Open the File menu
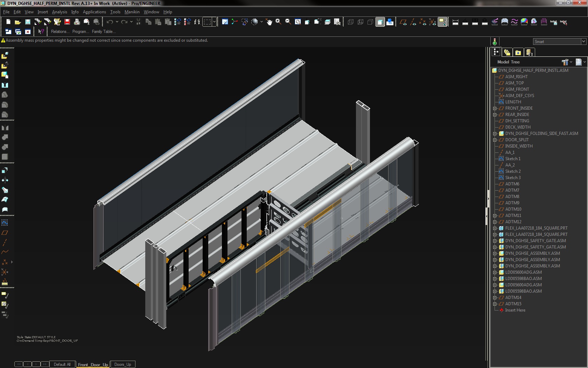Screen dimensions: 588x368 pos(6,12)
